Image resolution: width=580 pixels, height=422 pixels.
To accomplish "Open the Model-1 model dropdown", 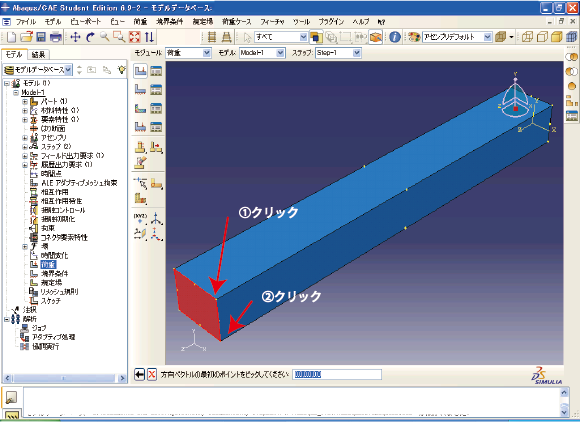I will (281, 53).
